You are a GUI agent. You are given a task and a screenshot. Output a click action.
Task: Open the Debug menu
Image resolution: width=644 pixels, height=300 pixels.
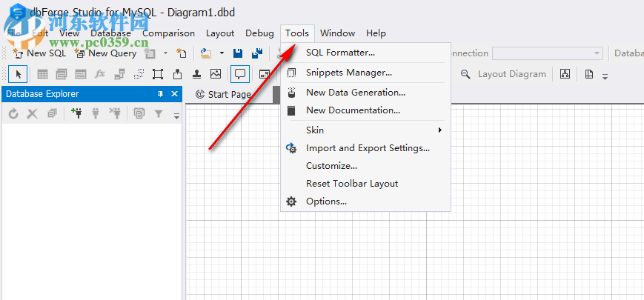coord(259,33)
